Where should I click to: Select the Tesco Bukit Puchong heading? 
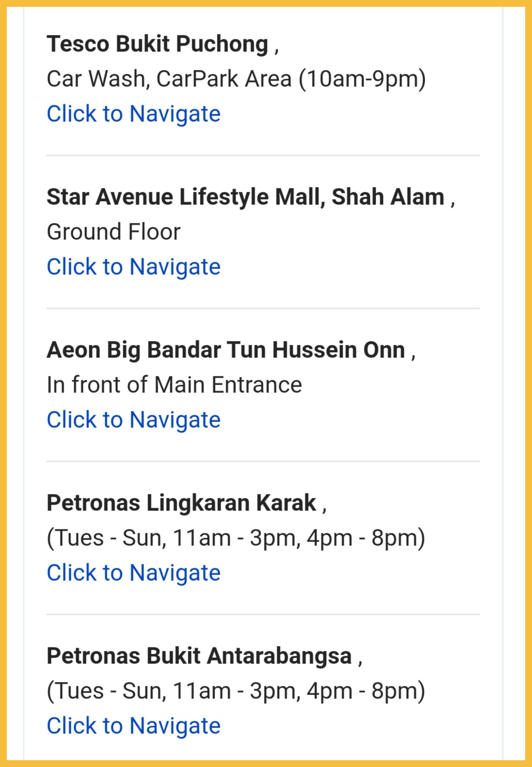[x=157, y=44]
